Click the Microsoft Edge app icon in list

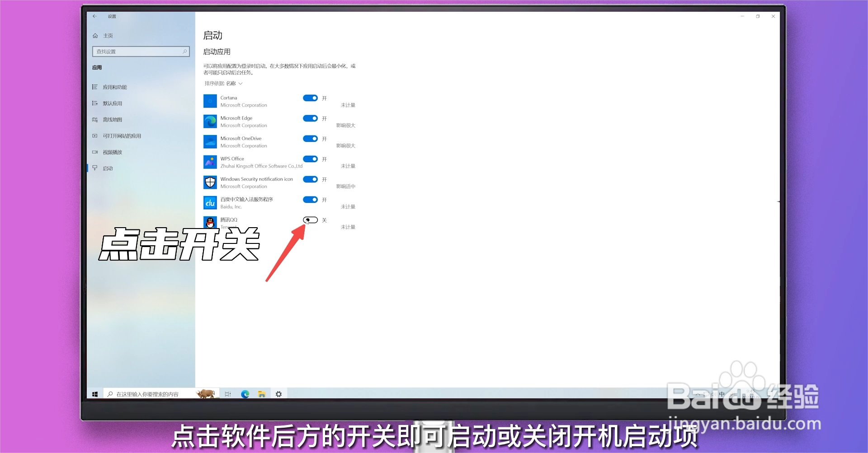point(210,121)
